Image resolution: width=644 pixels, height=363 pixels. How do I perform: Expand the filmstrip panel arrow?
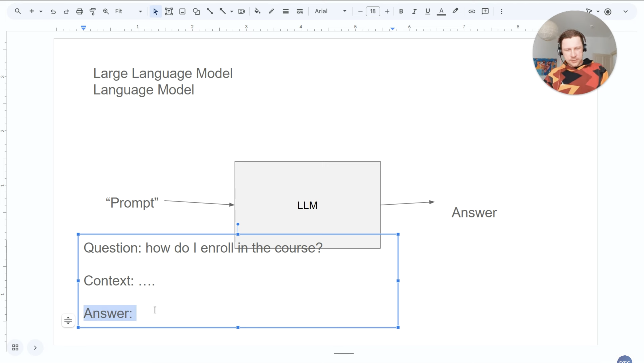click(35, 348)
